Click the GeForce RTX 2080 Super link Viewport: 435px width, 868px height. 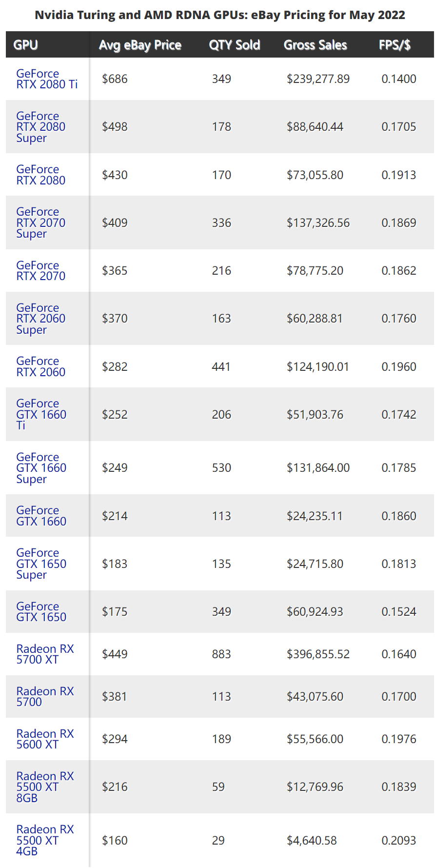40,127
